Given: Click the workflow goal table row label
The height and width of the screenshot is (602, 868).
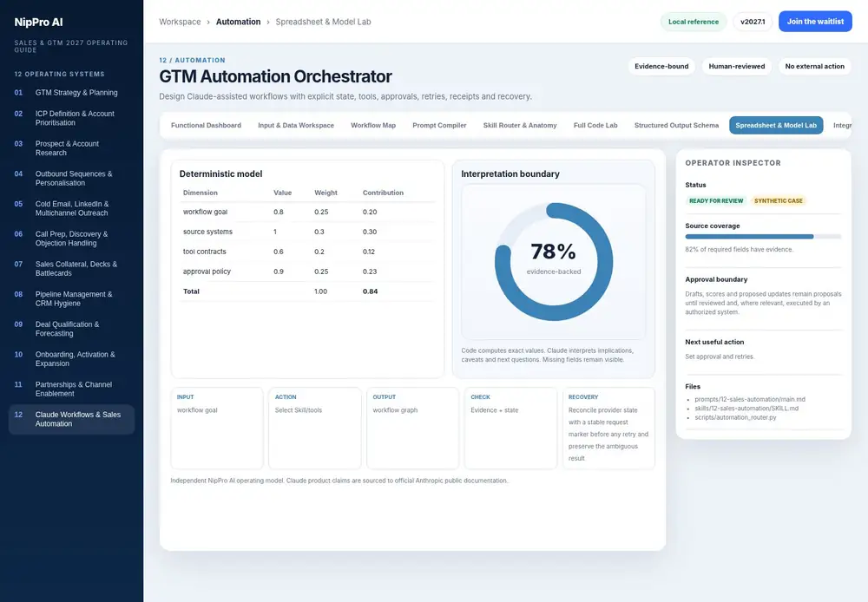Looking at the screenshot, I should [x=206, y=212].
